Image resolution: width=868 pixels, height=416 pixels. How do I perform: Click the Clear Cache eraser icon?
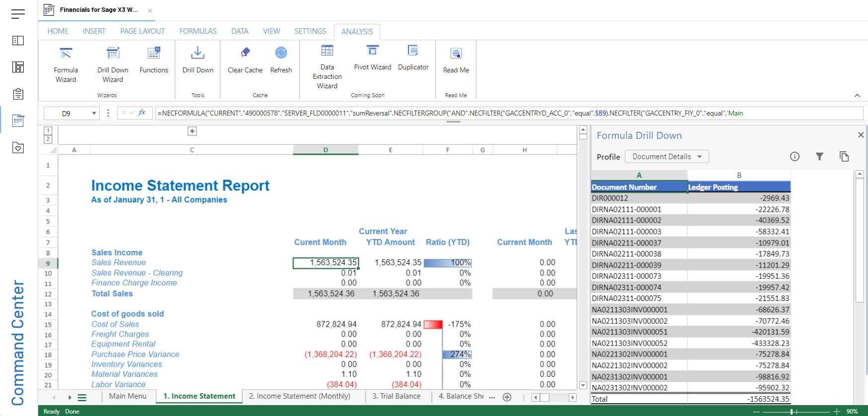tap(245, 53)
